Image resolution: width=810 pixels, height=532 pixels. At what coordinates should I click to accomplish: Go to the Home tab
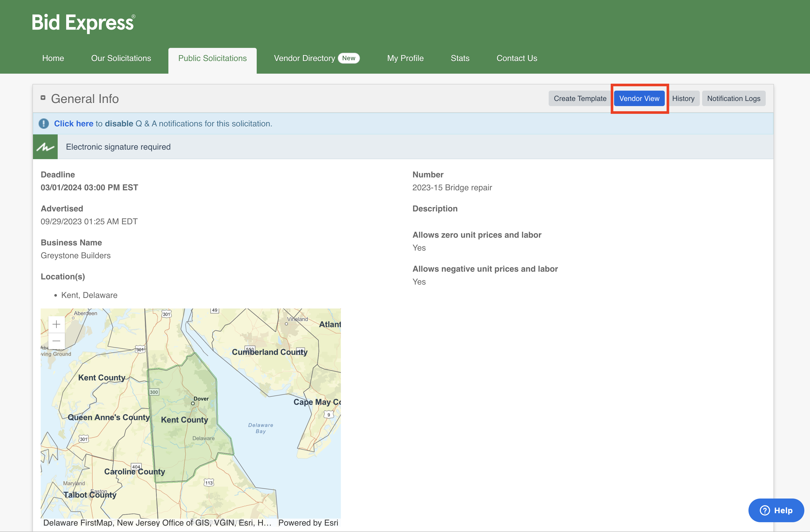pos(53,58)
